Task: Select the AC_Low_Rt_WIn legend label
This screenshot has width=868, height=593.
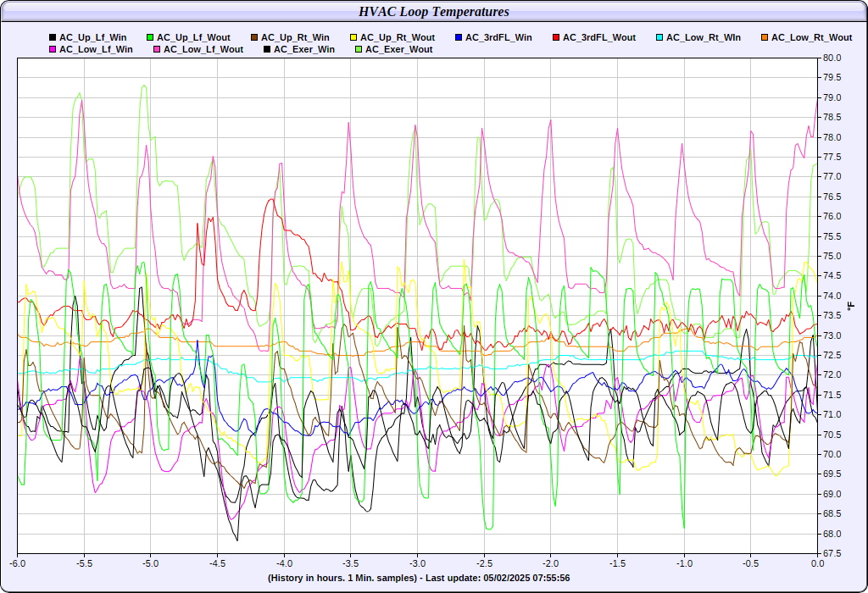Action: (704, 37)
